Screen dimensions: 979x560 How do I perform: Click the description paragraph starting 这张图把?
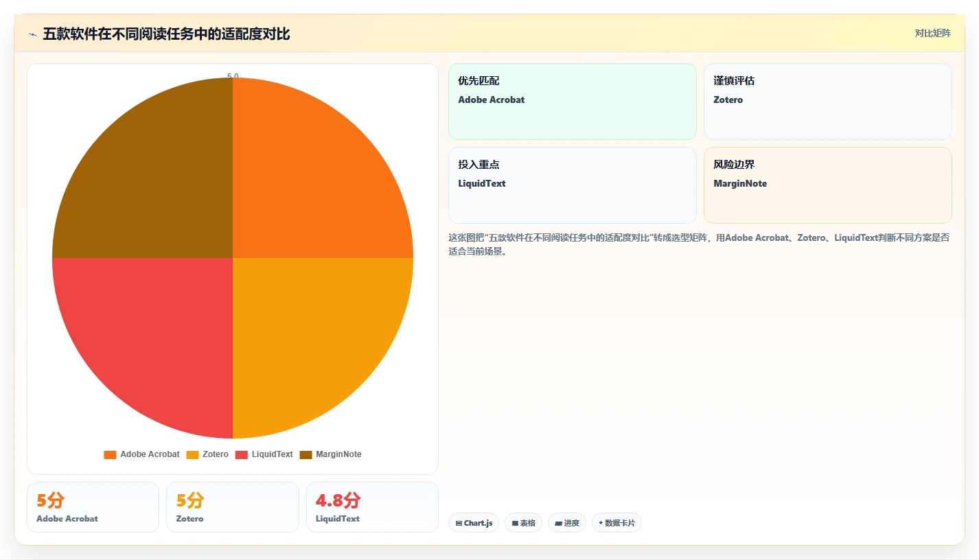coord(699,244)
